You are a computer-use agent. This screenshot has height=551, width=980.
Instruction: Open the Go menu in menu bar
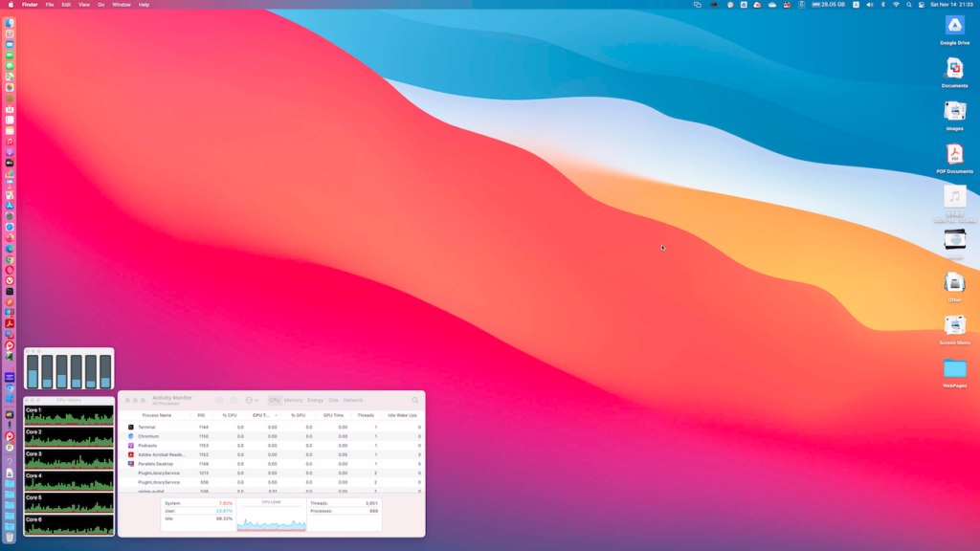[x=101, y=5]
